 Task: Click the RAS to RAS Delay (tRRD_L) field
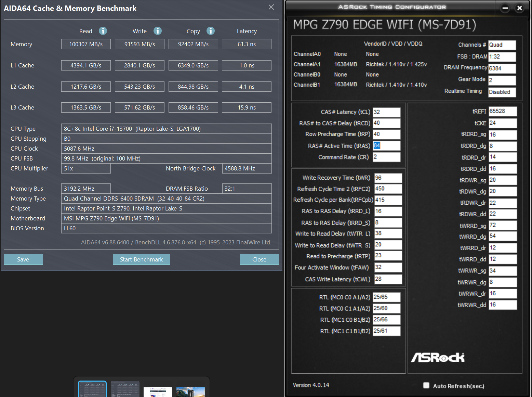388,211
